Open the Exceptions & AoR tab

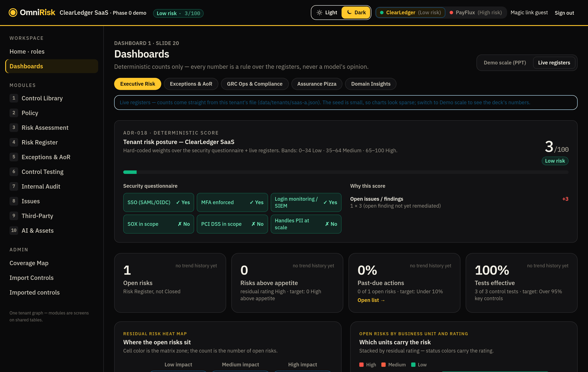click(191, 84)
